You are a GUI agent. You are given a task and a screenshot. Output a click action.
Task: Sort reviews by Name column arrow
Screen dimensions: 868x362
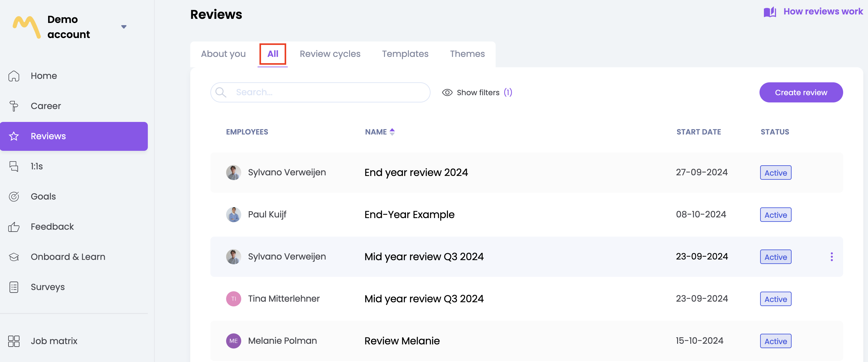[x=392, y=132]
